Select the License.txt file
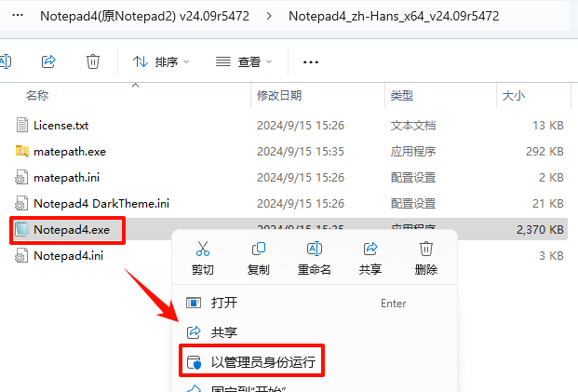The image size is (578, 392). click(60, 126)
